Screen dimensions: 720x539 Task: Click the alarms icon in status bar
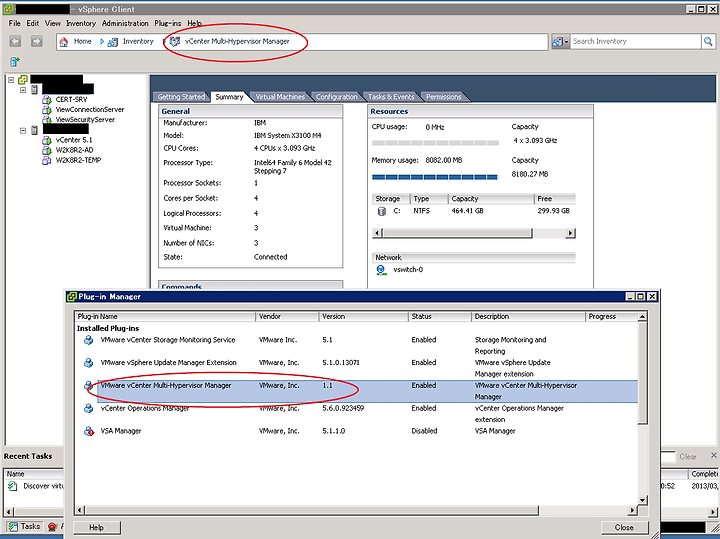point(52,527)
